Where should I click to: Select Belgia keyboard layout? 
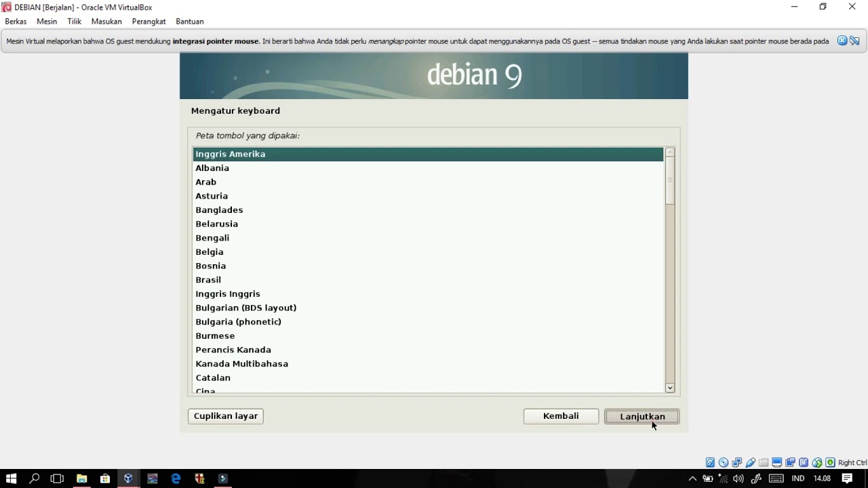[428, 251]
